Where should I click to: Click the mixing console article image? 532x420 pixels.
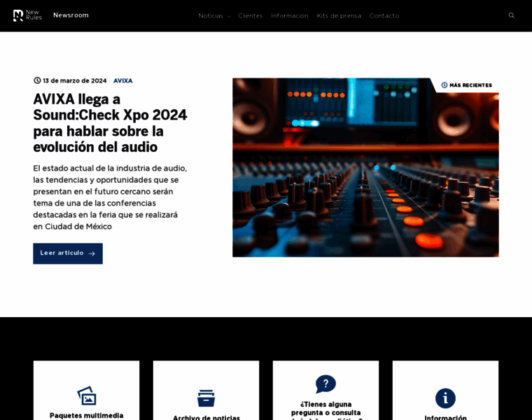365,167
